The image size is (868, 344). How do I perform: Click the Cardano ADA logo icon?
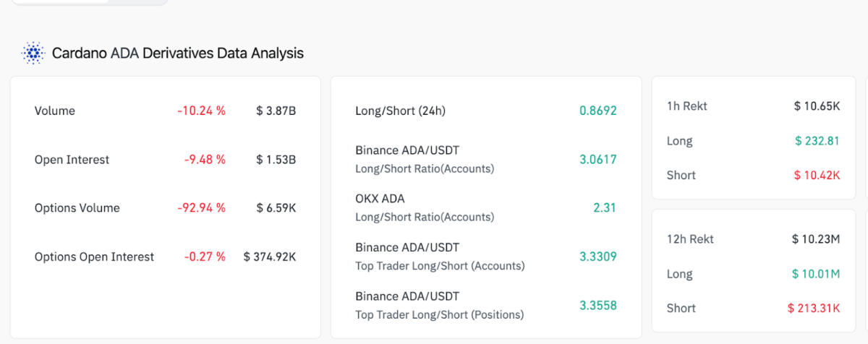33,53
